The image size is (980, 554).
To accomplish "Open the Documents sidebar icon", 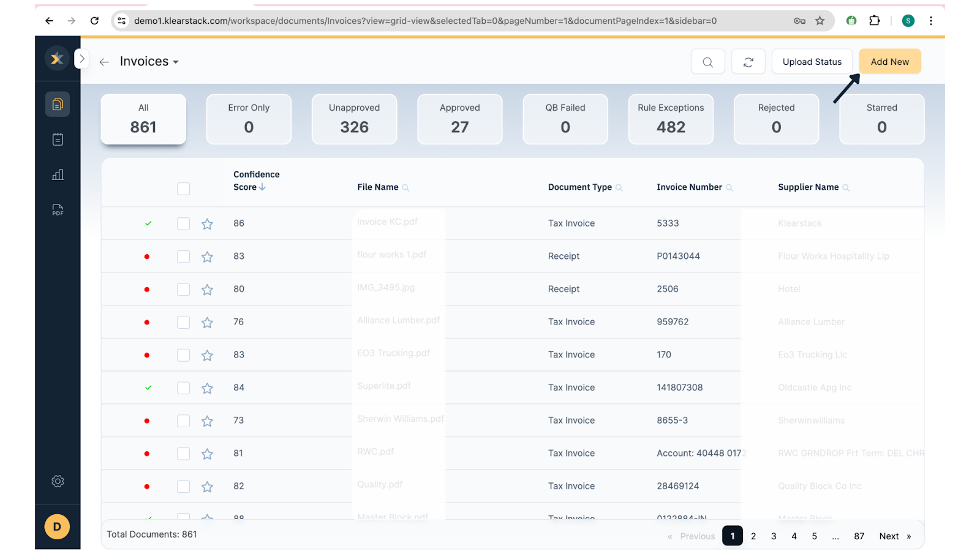I will pos(58,104).
